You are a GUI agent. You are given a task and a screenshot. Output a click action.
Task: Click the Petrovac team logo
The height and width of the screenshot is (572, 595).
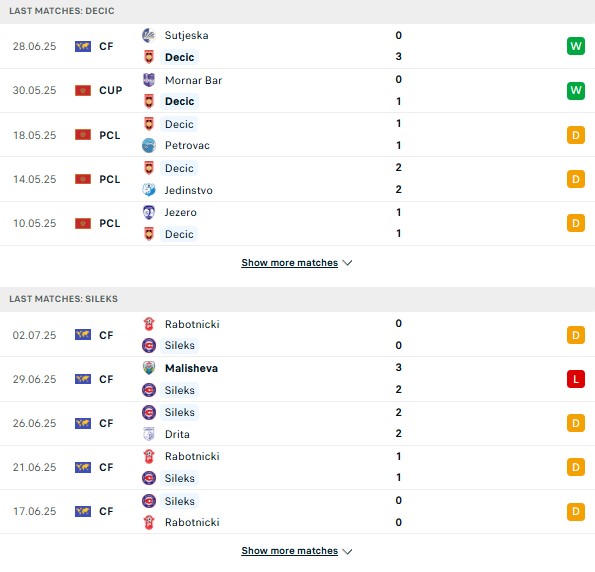click(x=149, y=145)
